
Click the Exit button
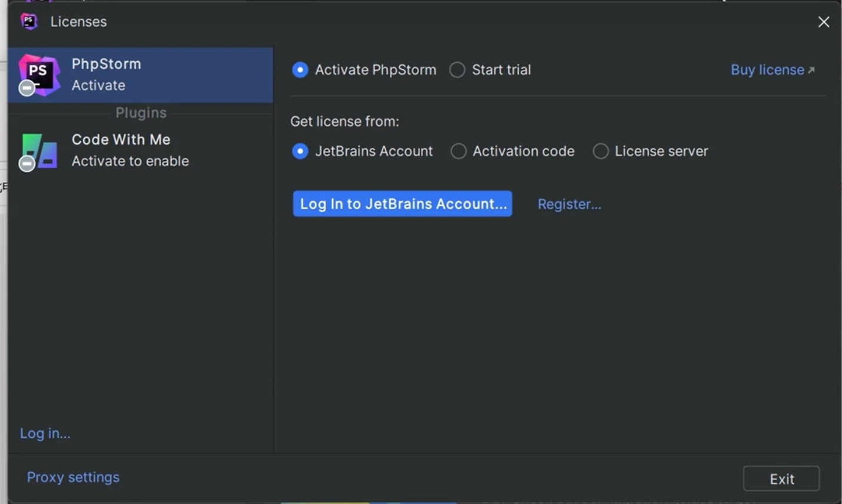pos(781,479)
